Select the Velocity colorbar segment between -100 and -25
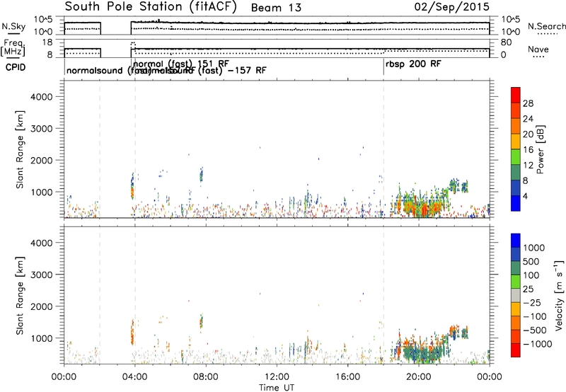566x392 pixels. coord(516,309)
